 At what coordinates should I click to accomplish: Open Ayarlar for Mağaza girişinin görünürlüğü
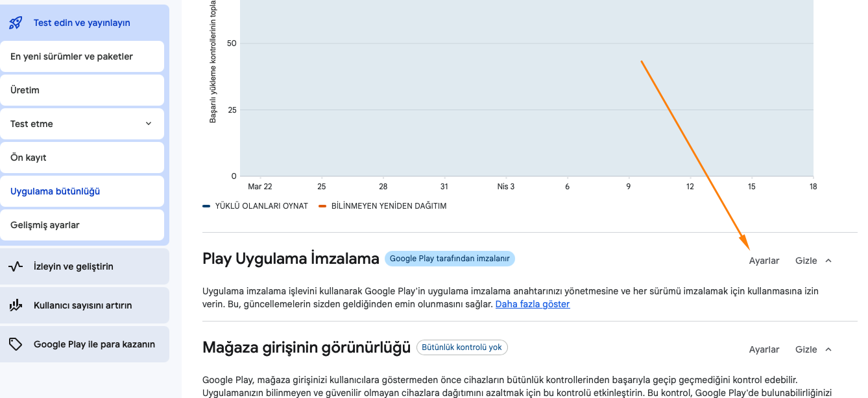(x=764, y=349)
